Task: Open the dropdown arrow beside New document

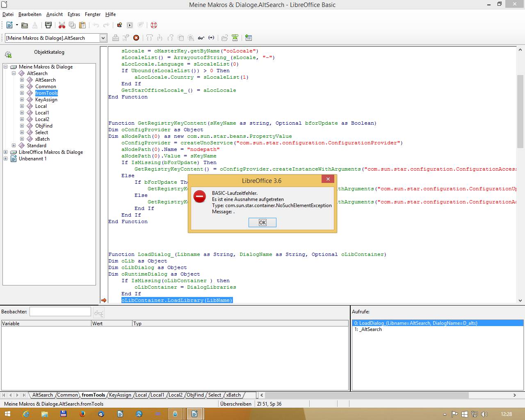Action: click(x=17, y=25)
